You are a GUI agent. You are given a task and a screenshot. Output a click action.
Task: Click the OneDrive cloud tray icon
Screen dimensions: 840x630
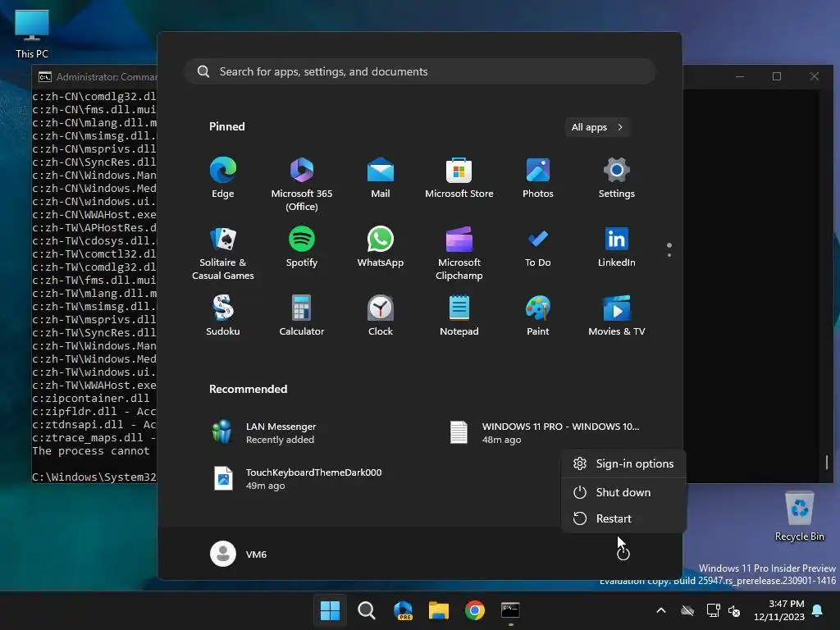pyautogui.click(x=687, y=610)
